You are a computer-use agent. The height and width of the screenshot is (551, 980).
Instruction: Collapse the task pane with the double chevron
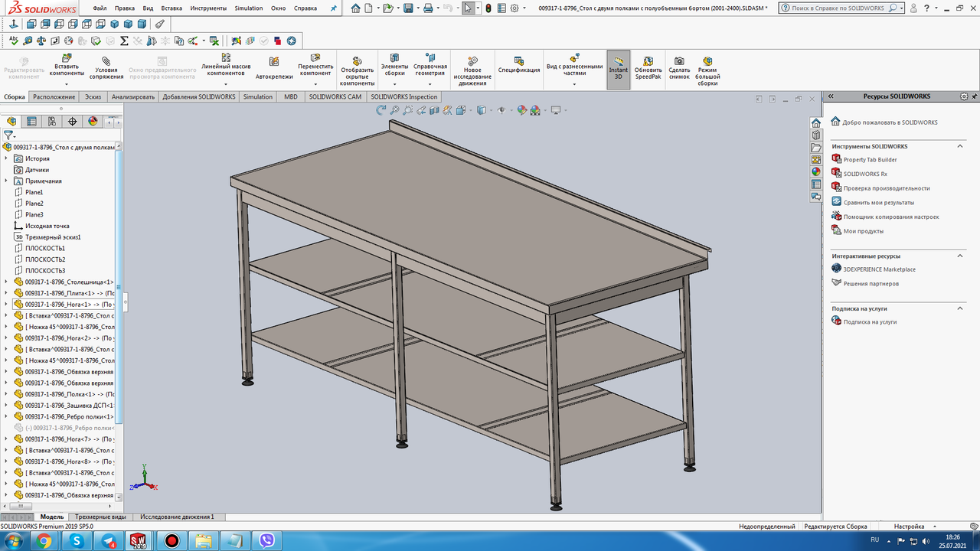click(831, 96)
